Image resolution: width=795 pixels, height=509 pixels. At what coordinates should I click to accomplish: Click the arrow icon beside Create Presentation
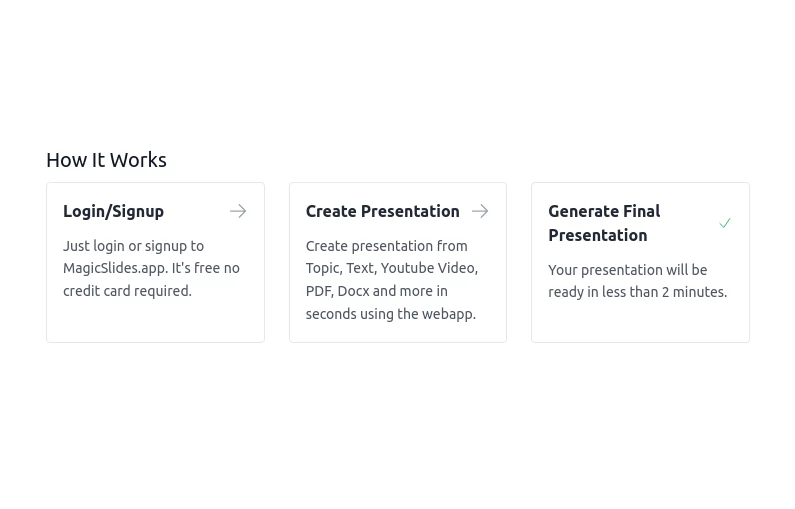click(x=480, y=211)
